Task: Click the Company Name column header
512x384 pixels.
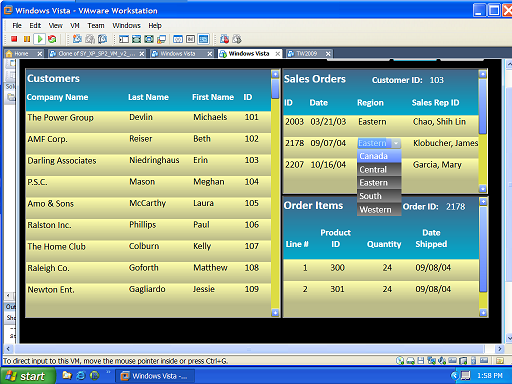Action: pyautogui.click(x=57, y=97)
